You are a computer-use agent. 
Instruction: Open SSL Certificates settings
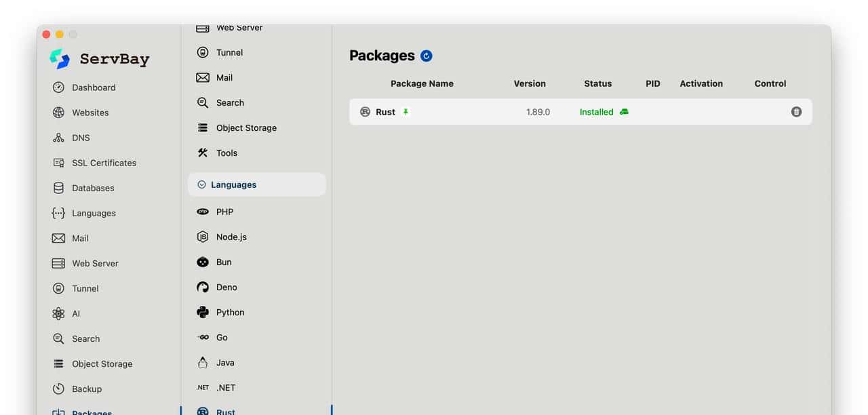(x=104, y=163)
